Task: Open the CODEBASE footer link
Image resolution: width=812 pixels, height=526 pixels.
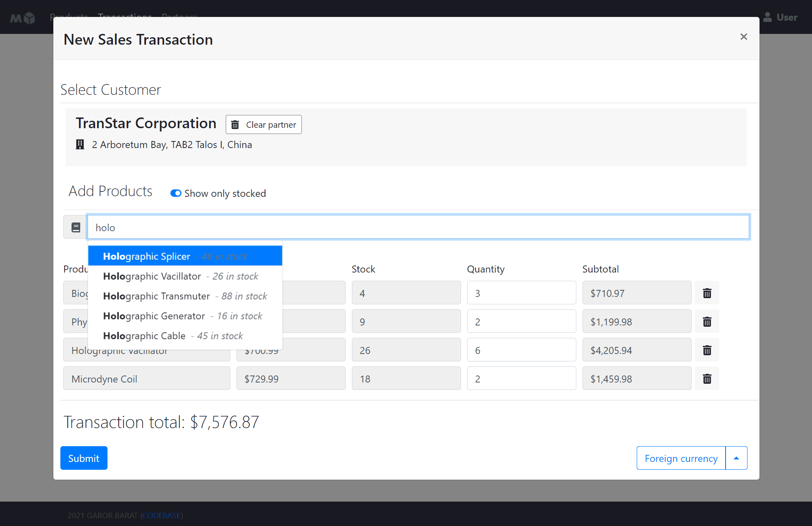Action: point(162,515)
